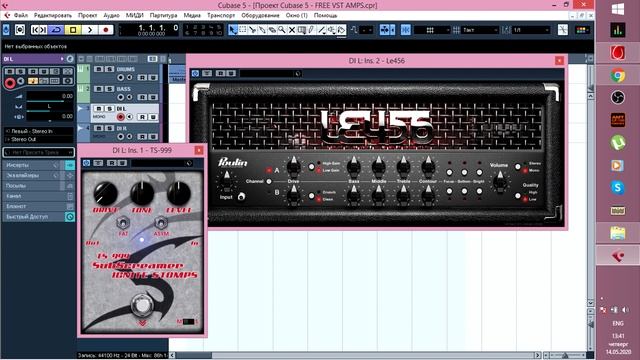Open the Редактировать menu
The height and width of the screenshot is (360, 640).
53,15
